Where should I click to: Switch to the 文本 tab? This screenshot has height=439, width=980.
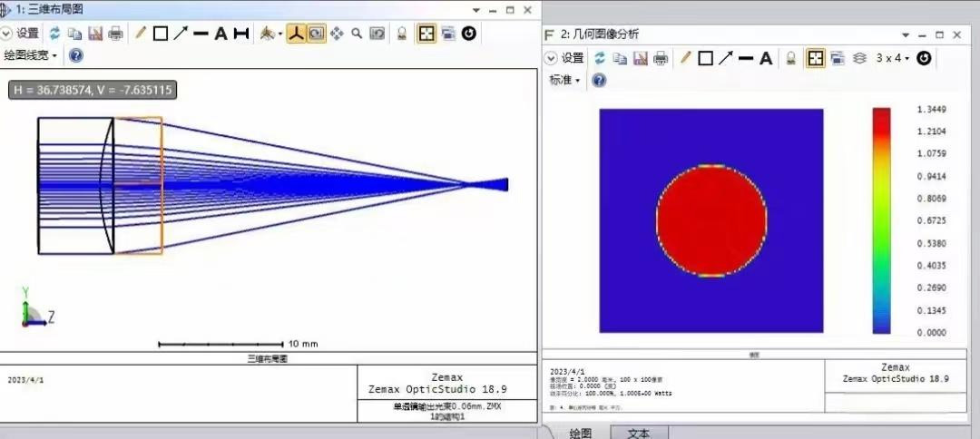point(639,432)
